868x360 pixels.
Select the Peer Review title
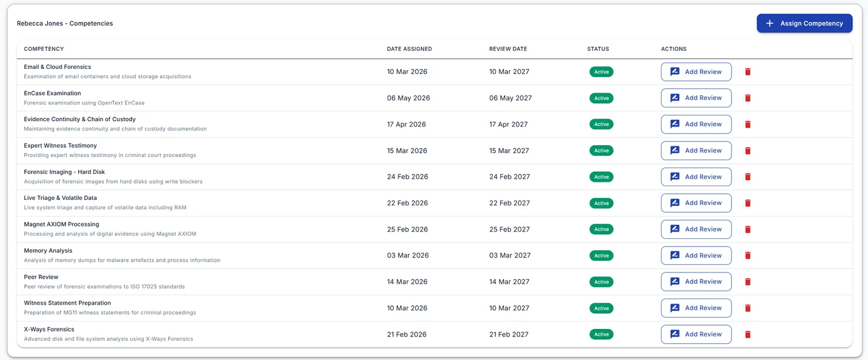click(41, 277)
